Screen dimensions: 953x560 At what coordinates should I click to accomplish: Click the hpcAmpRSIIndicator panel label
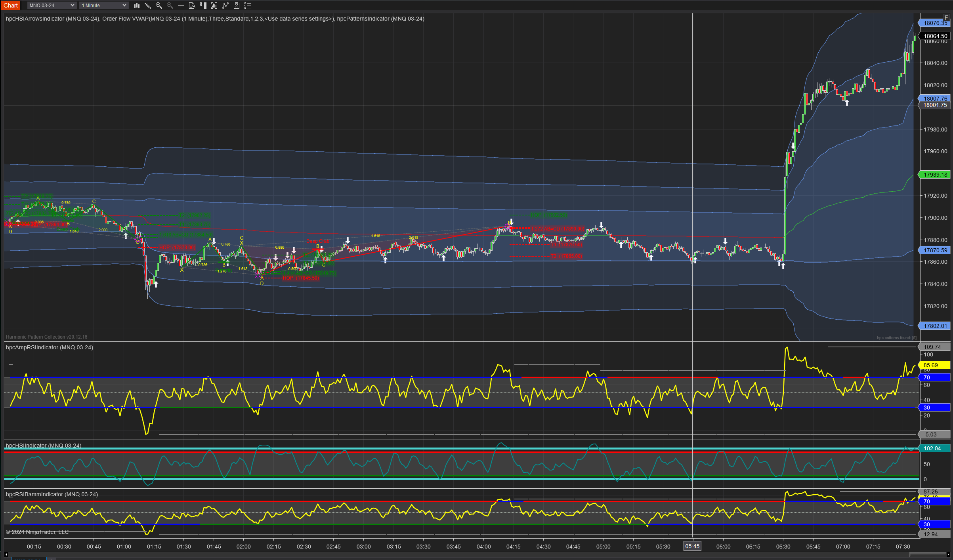coord(50,347)
